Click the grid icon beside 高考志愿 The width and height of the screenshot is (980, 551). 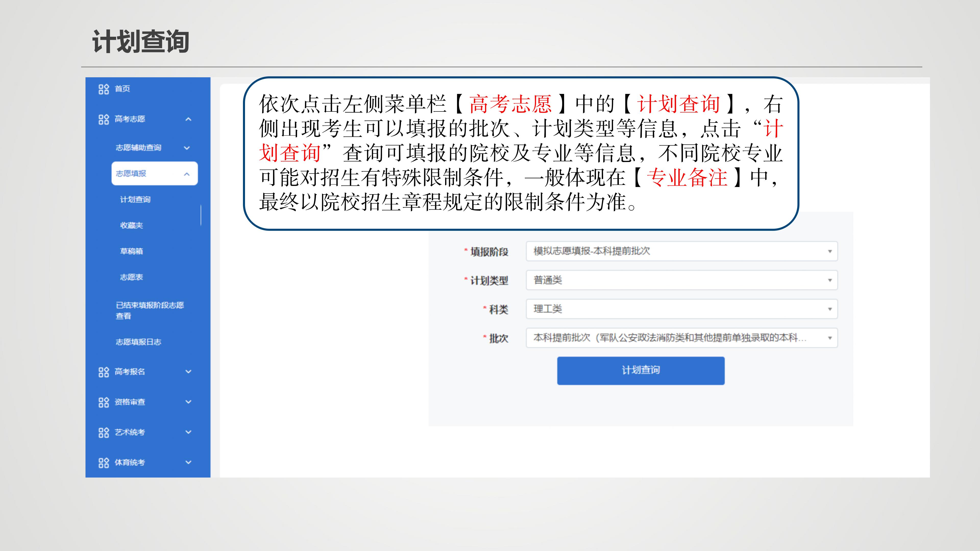click(x=103, y=119)
